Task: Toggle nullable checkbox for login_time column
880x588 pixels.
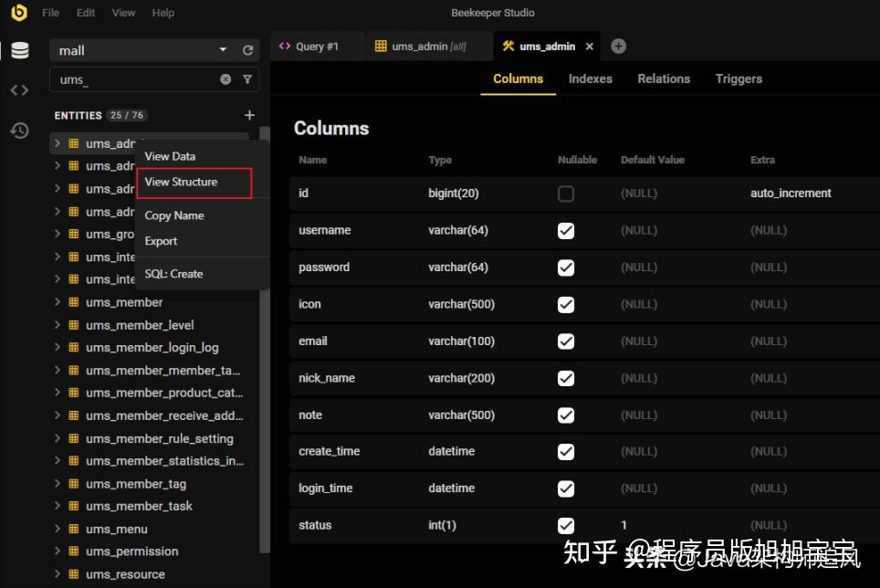Action: pyautogui.click(x=566, y=488)
